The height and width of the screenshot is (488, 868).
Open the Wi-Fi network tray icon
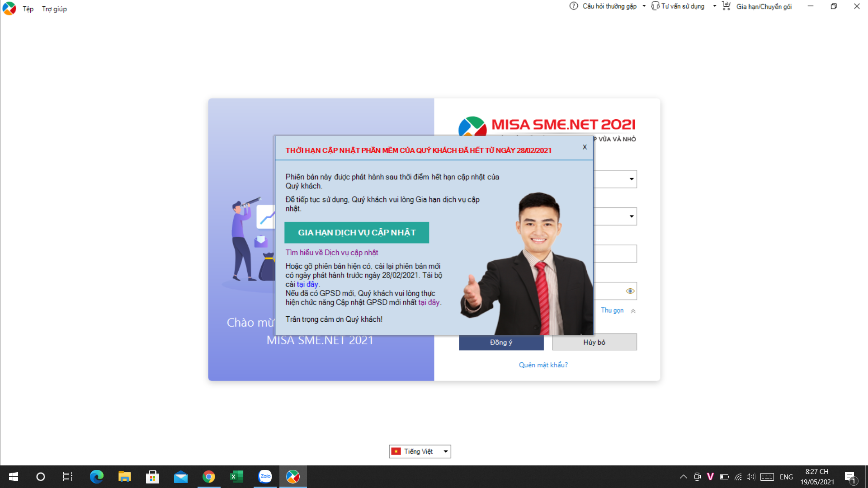738,477
